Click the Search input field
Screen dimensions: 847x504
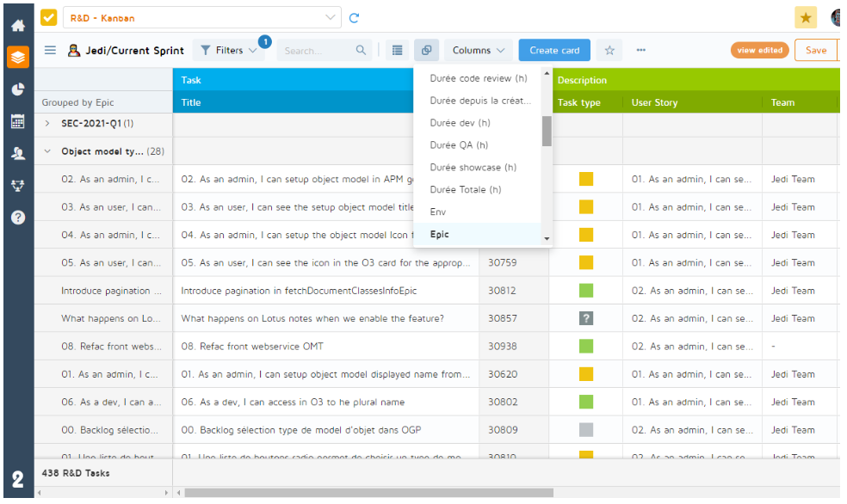(317, 51)
